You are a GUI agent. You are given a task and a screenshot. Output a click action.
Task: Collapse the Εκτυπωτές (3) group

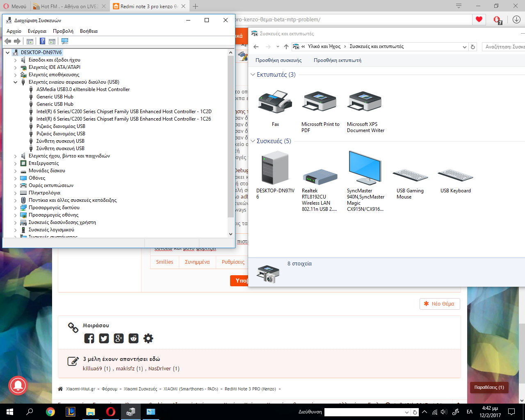pyautogui.click(x=253, y=75)
